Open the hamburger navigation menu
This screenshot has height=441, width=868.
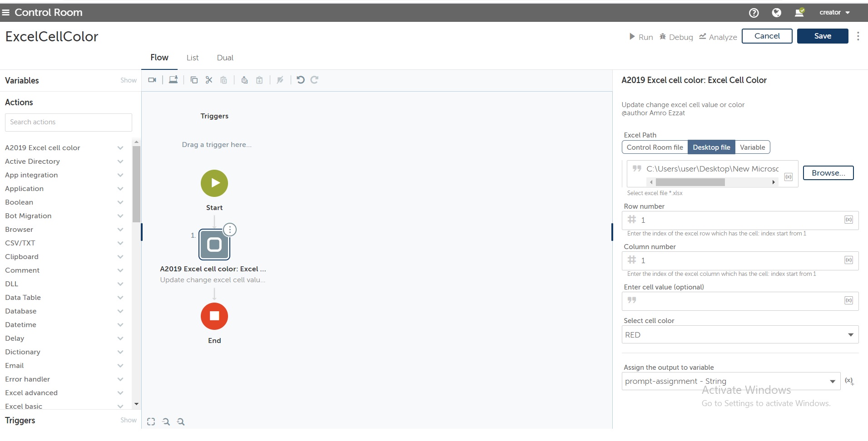coord(6,13)
